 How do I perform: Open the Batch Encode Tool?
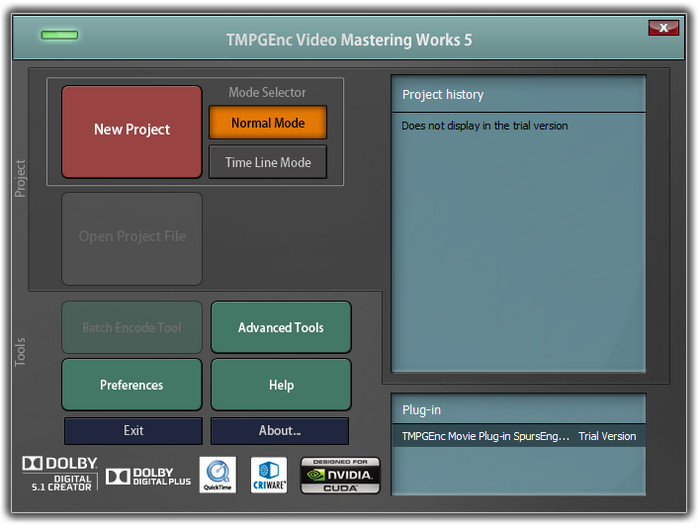tap(132, 327)
